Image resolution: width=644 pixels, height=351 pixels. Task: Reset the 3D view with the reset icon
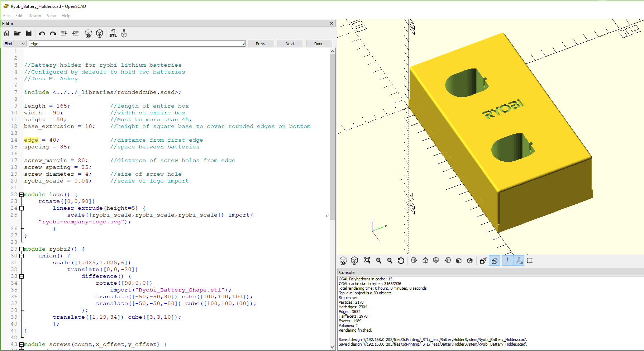pyautogui.click(x=401, y=261)
